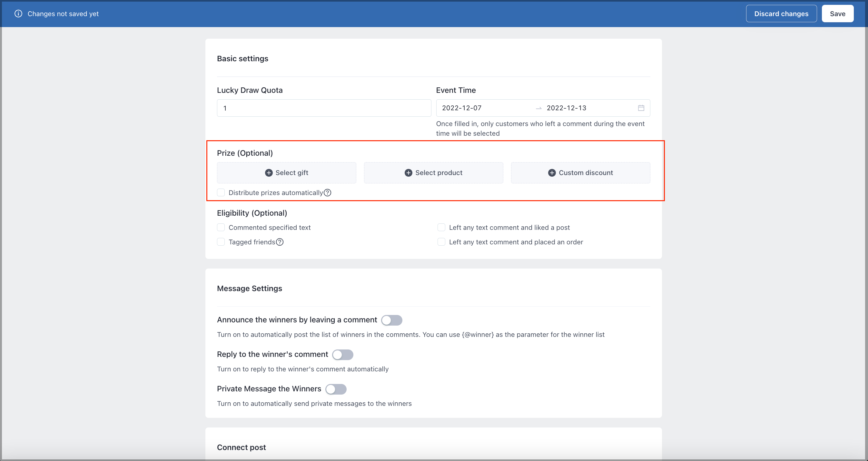
Task: Click the arrow between event dates
Action: pyautogui.click(x=538, y=108)
